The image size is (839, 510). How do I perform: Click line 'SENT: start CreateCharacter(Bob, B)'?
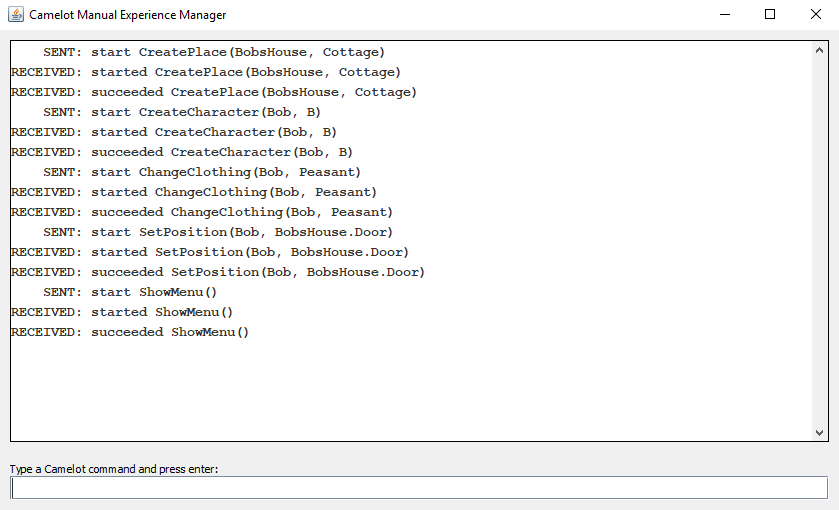[x=182, y=112]
